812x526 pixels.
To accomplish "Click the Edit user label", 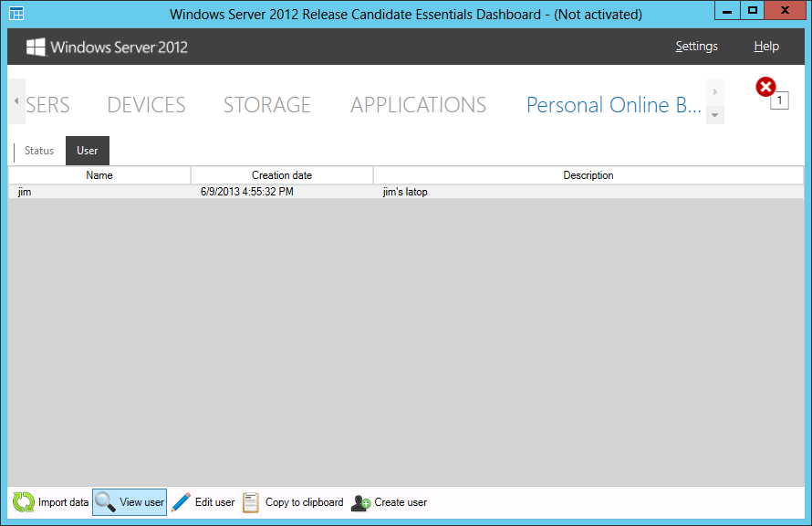I will click(215, 502).
